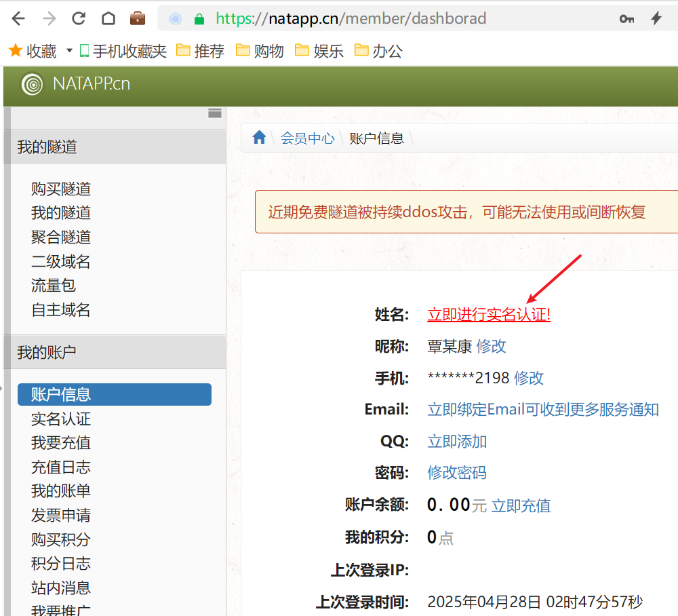Click the blue home icon in the breadcrumb
The image size is (678, 616).
pyautogui.click(x=259, y=137)
